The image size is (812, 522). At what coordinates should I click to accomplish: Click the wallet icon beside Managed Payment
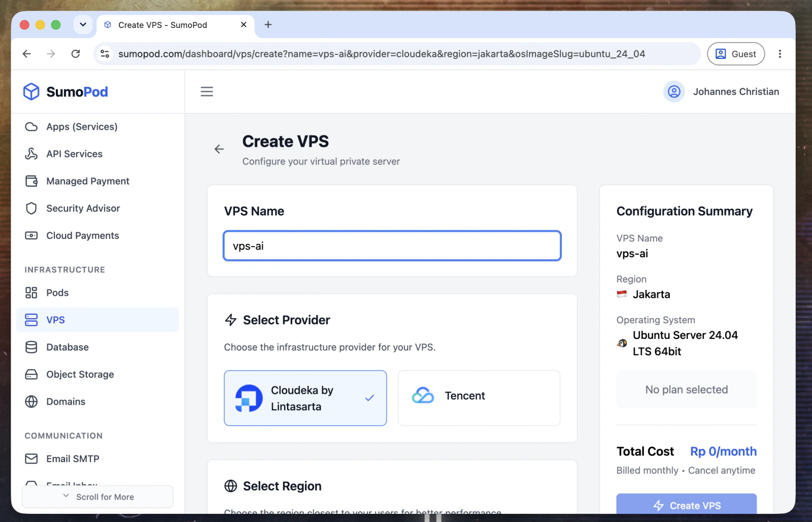(x=31, y=181)
